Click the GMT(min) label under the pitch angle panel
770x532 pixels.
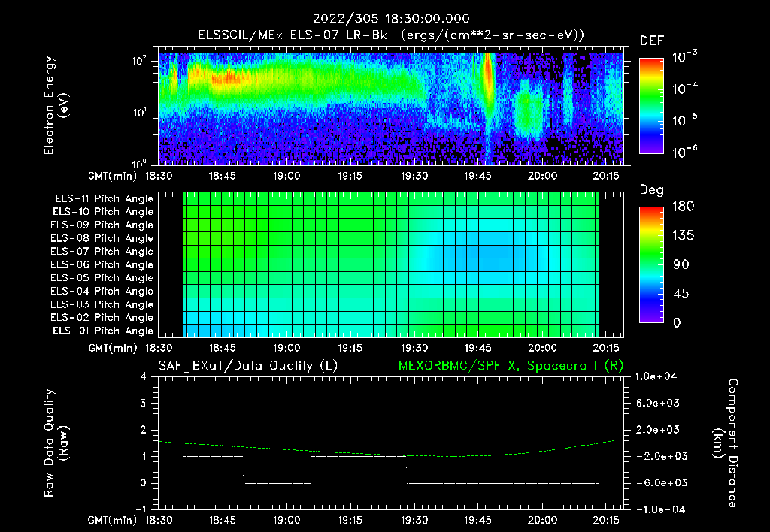click(113, 348)
